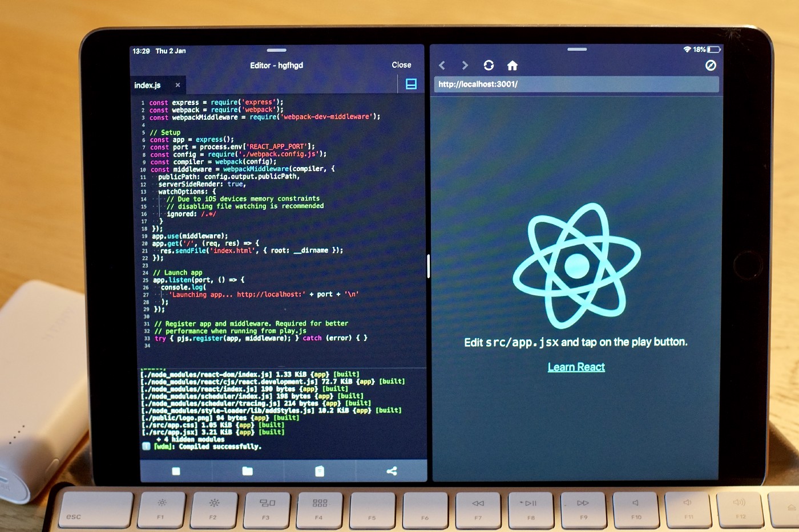This screenshot has height=532, width=799.
Task: Open the document icon in bottom toolbar
Action: [320, 471]
